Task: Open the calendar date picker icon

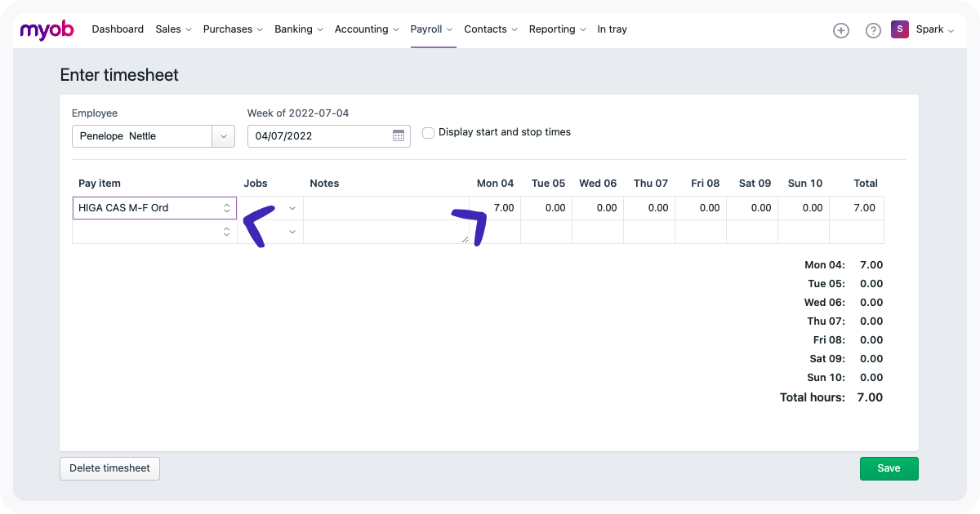Action: [397, 136]
